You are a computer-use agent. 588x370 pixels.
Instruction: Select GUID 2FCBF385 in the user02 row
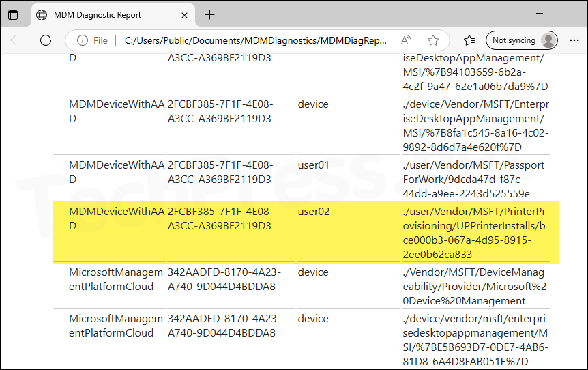click(x=220, y=218)
